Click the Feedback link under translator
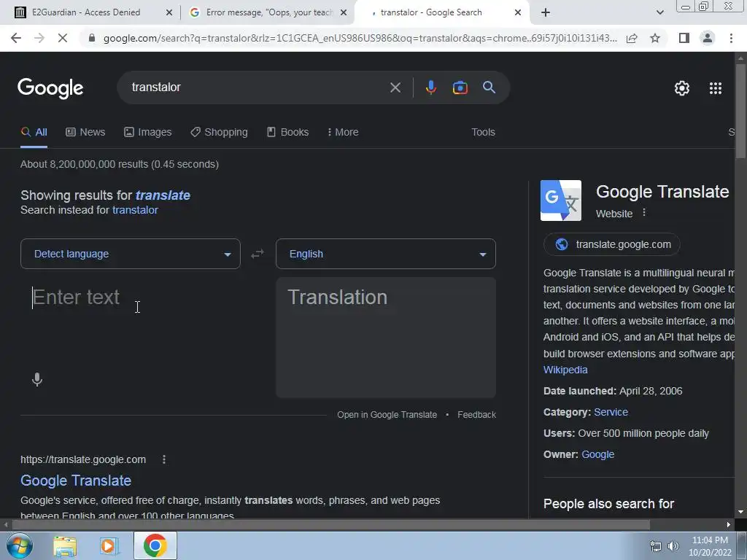747x560 pixels. (x=476, y=415)
